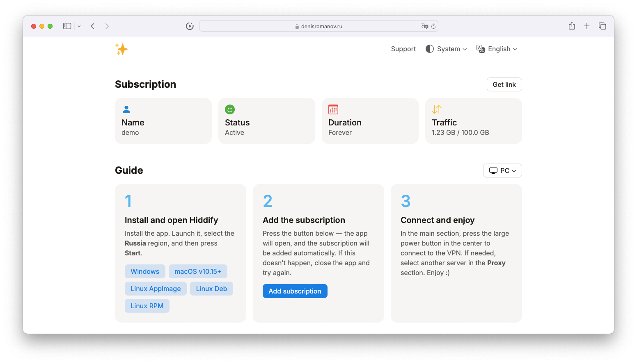The height and width of the screenshot is (364, 637).
Task: Click the sparkle logo icon
Action: point(121,49)
